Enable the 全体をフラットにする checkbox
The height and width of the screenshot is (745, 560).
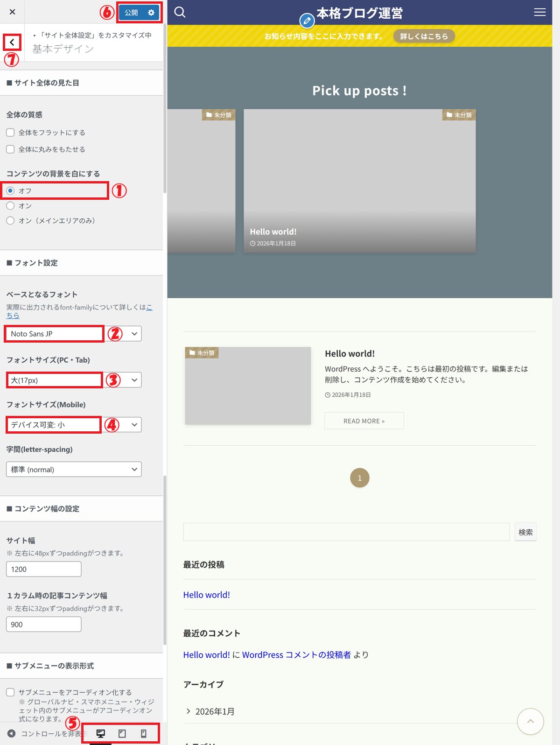point(10,133)
